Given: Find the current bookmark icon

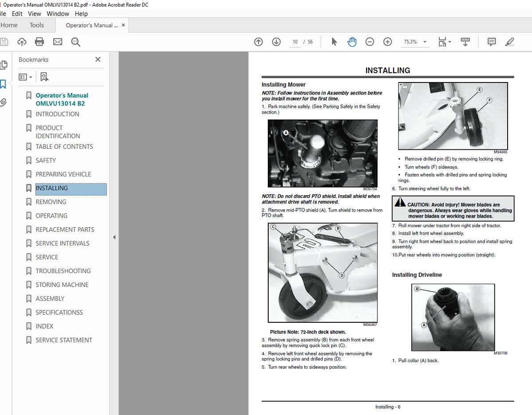Looking at the screenshot, I should [x=44, y=77].
